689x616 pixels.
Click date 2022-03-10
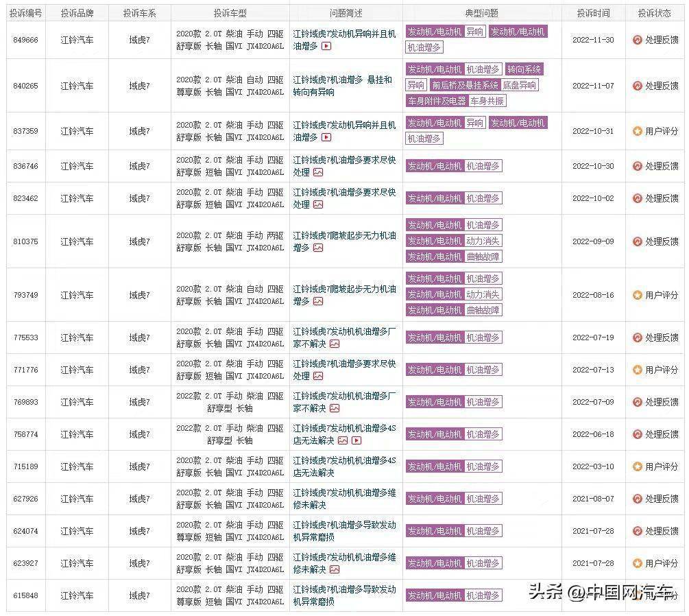[x=593, y=466]
